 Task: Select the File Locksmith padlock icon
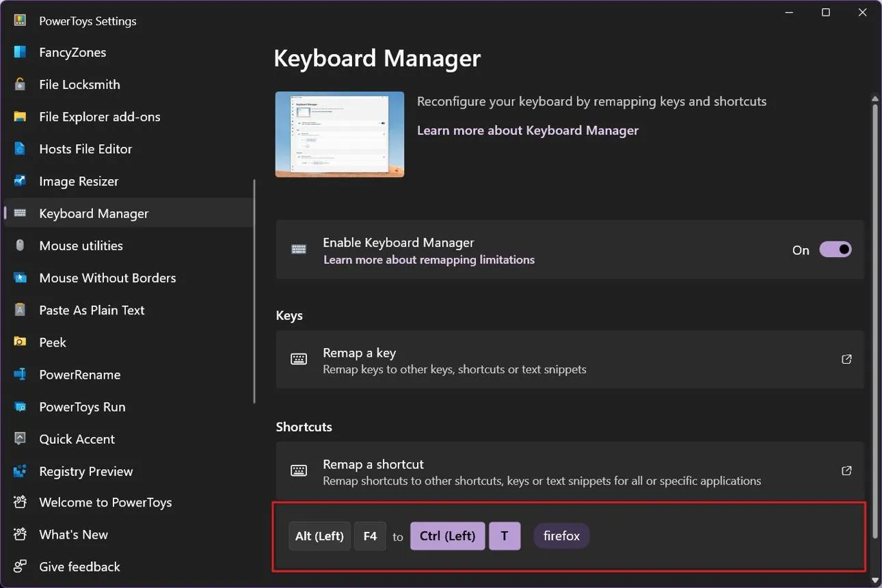click(x=20, y=85)
